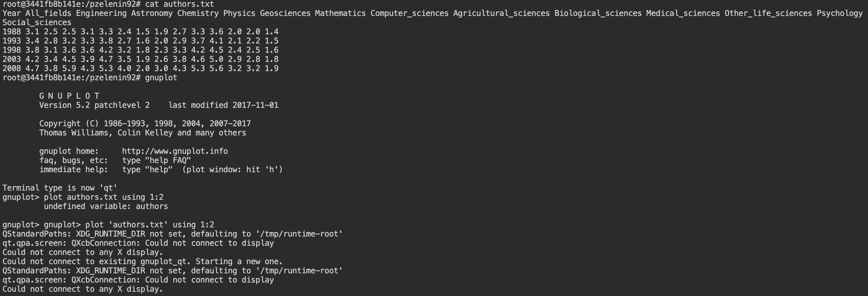The width and height of the screenshot is (868, 296).
Task: Click the 'undefined variable: authors' error message
Action: coord(106,207)
